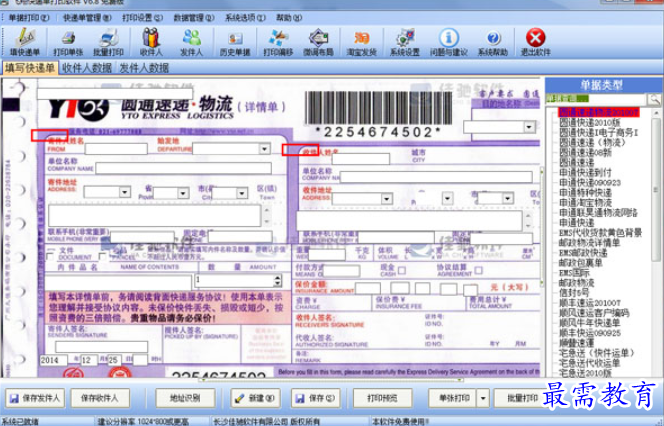The width and height of the screenshot is (664, 426).
Task: Select 邮政物流详情单 template
Action: [x=589, y=243]
